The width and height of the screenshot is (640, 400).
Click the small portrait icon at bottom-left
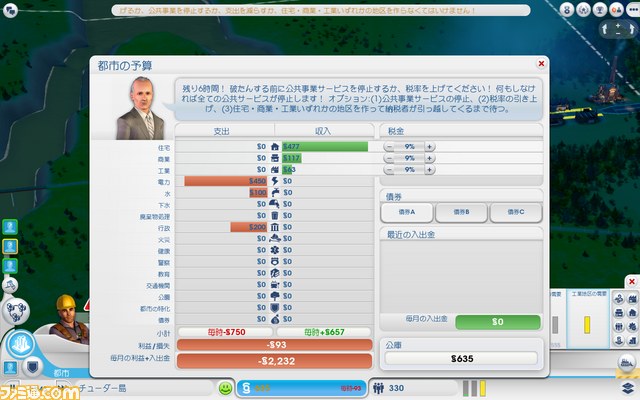[10, 367]
